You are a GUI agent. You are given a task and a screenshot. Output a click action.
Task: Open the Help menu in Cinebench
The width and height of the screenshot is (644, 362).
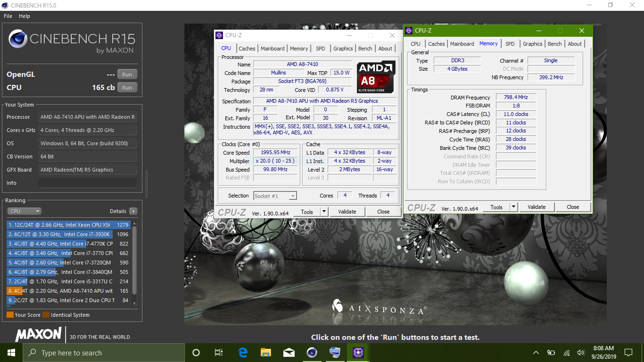(25, 16)
